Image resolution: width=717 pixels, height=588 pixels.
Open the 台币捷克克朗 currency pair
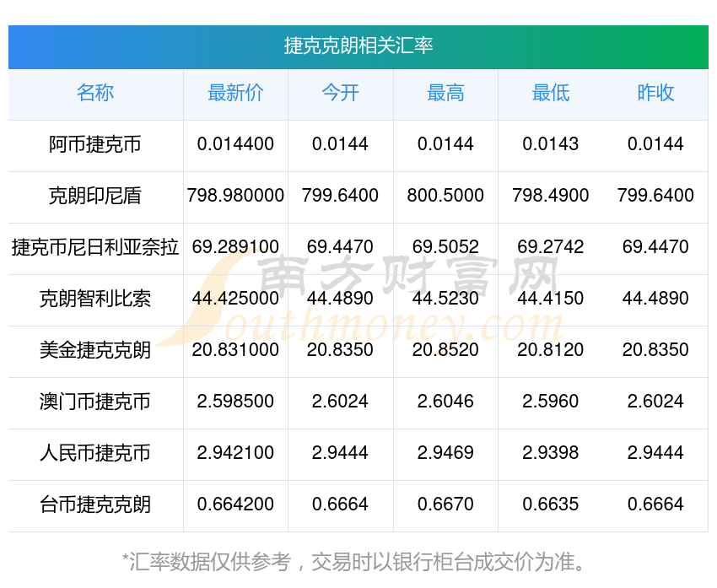pyautogui.click(x=95, y=505)
